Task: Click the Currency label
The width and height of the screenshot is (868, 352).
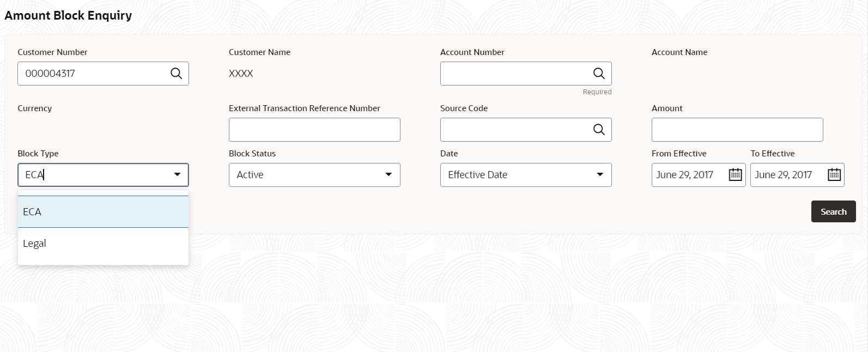Action: [35, 108]
